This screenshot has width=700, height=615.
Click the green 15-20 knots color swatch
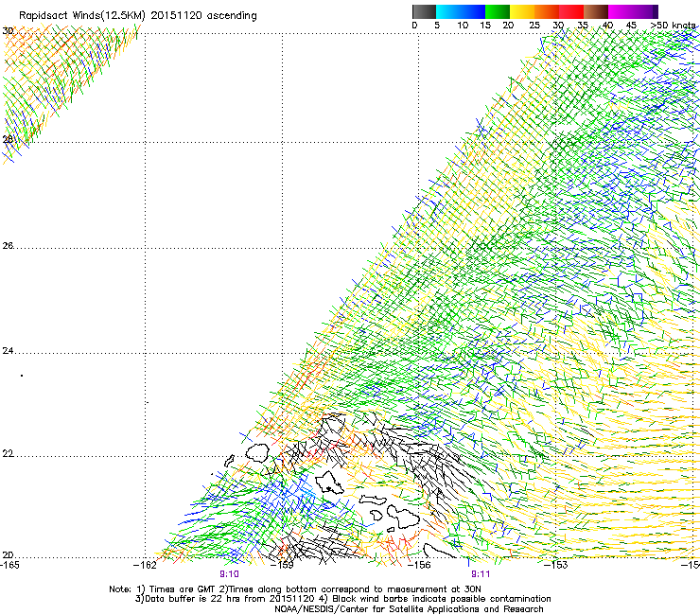[x=498, y=11]
